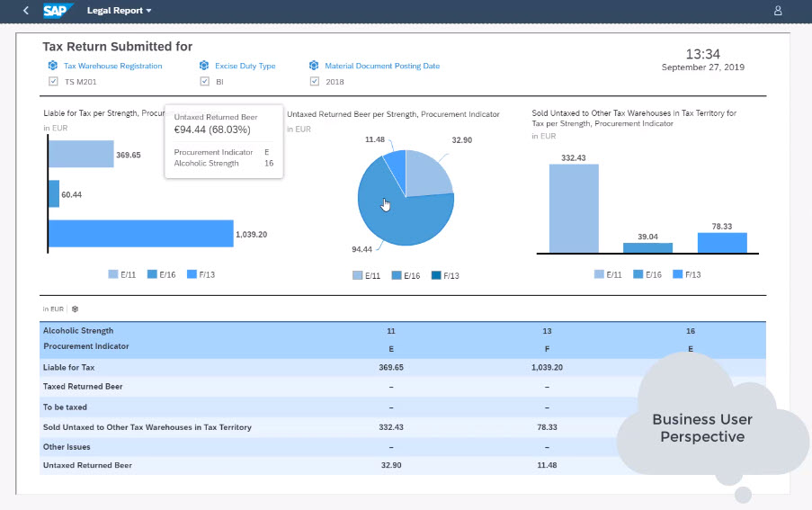This screenshot has height=510, width=812.
Task: Click the Liable for Tax row label
Action: (x=69, y=367)
